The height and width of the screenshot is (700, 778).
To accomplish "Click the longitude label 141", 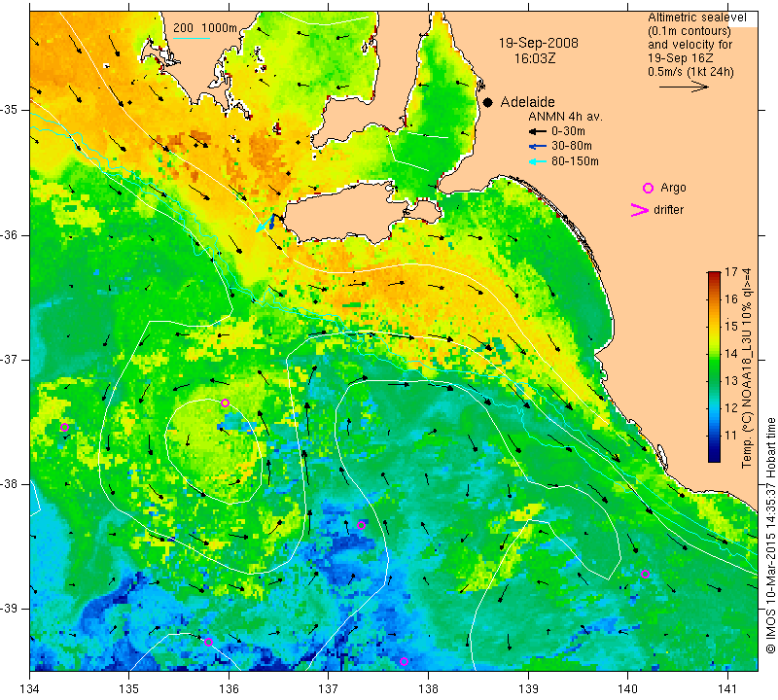I will click(x=727, y=688).
